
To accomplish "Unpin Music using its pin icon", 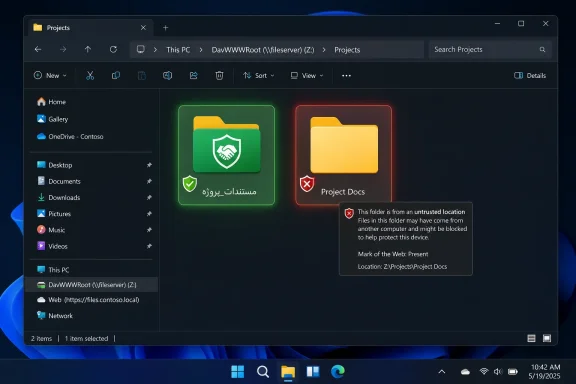I will 149,230.
